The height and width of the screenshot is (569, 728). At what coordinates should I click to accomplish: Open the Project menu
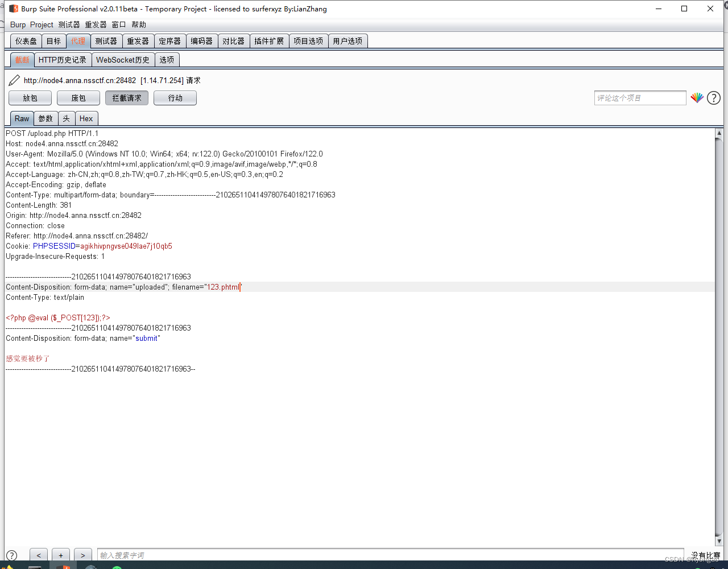(x=42, y=24)
